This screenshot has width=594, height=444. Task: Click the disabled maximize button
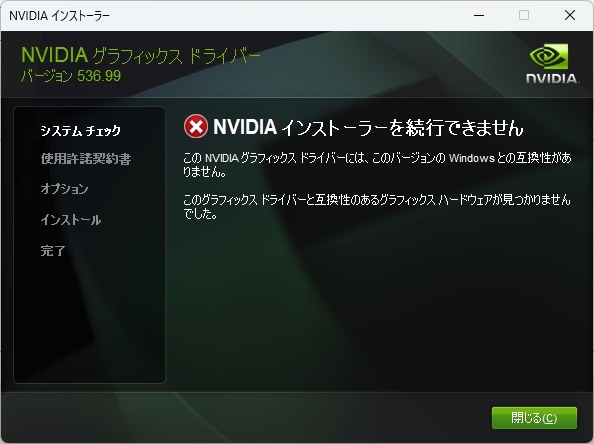(x=524, y=16)
